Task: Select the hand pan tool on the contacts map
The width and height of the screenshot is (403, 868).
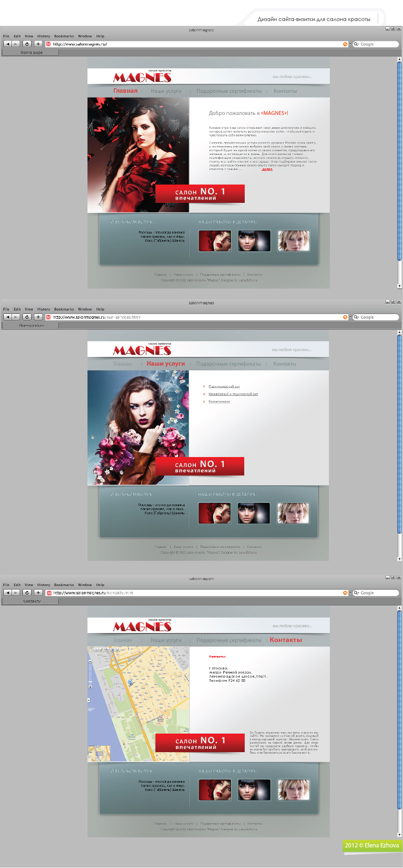Action: click(91, 650)
